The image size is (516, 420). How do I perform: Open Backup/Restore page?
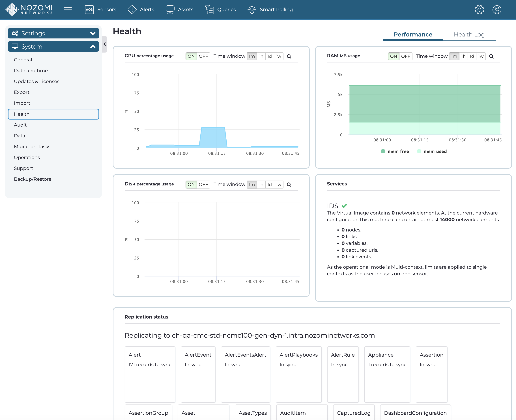[x=33, y=179]
